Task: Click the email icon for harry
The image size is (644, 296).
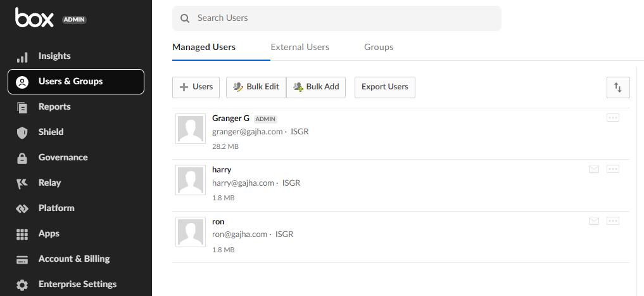Action: 594,169
